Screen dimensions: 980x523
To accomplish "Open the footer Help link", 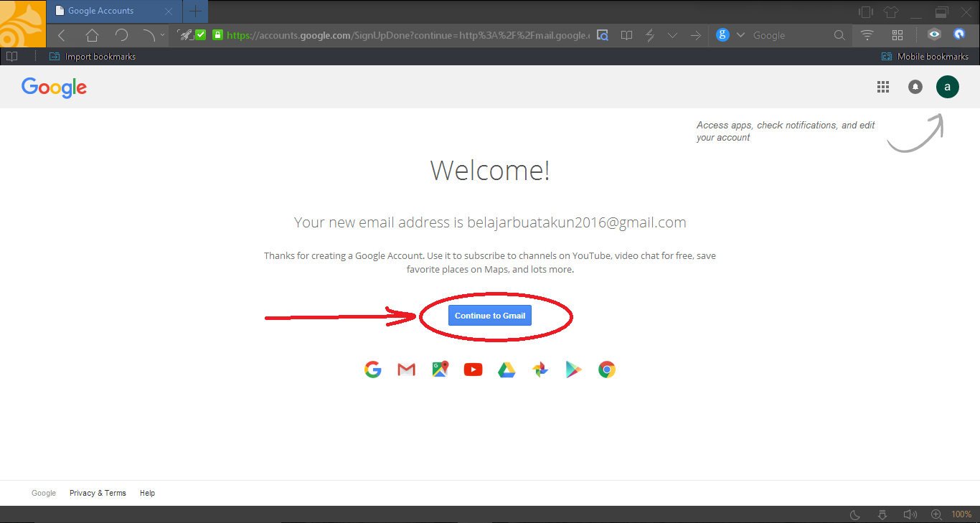I will (147, 493).
